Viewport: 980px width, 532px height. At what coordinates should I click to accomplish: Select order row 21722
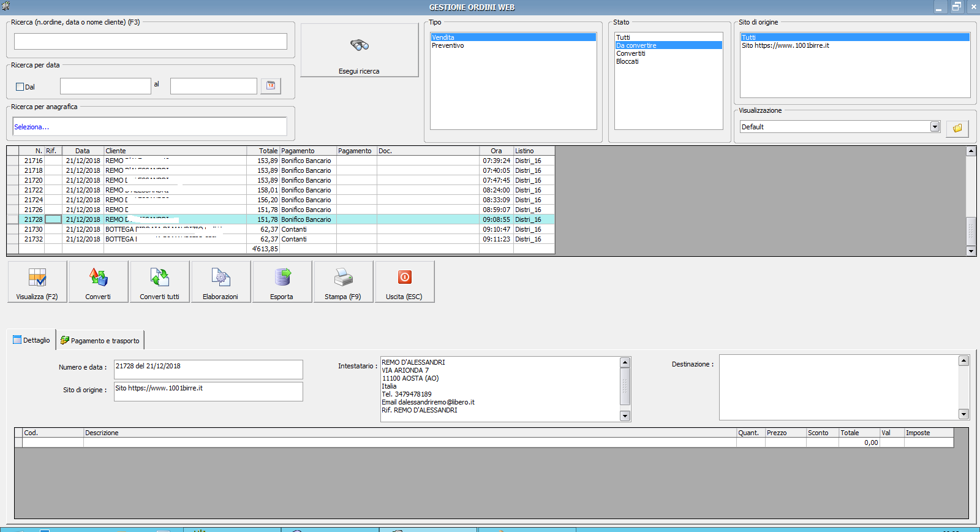tap(281, 190)
